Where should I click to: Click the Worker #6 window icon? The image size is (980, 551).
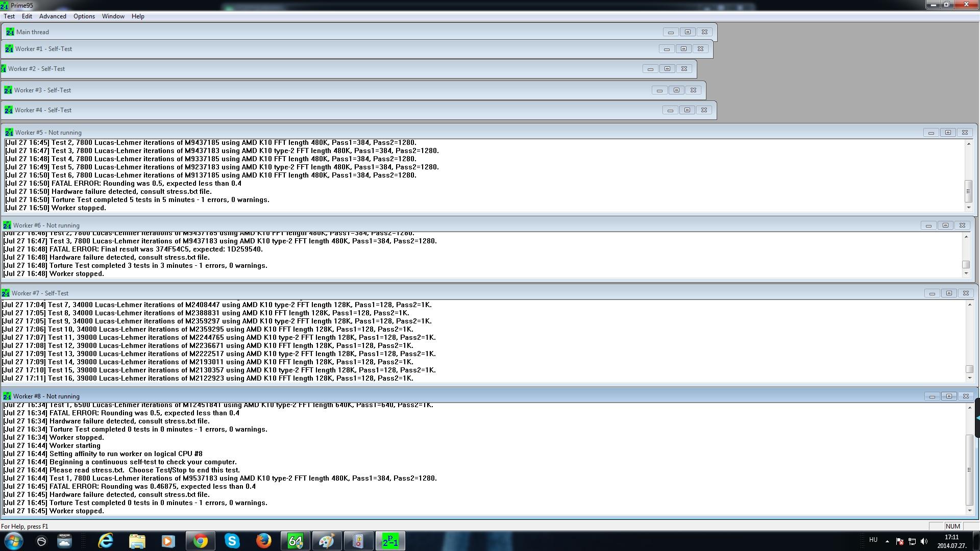pos(7,225)
